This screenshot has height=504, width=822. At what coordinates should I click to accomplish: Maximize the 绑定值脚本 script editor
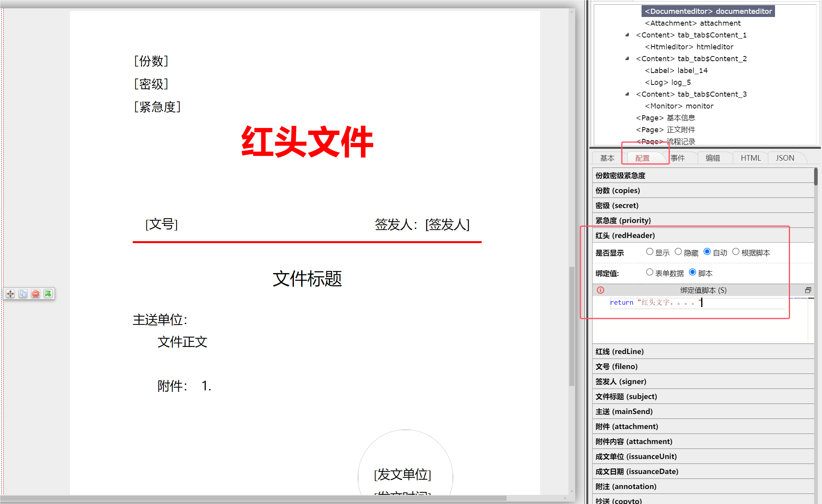(808, 290)
